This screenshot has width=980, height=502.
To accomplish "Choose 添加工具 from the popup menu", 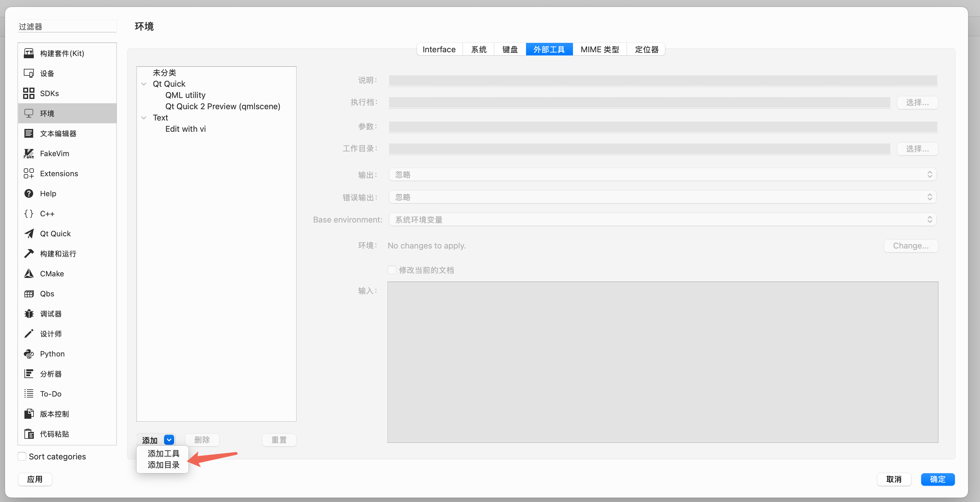I will (x=163, y=453).
